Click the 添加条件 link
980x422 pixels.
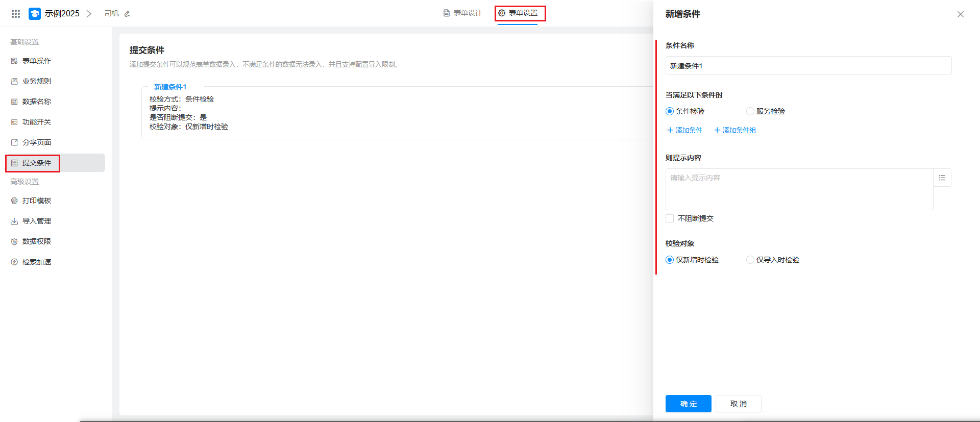(x=685, y=130)
